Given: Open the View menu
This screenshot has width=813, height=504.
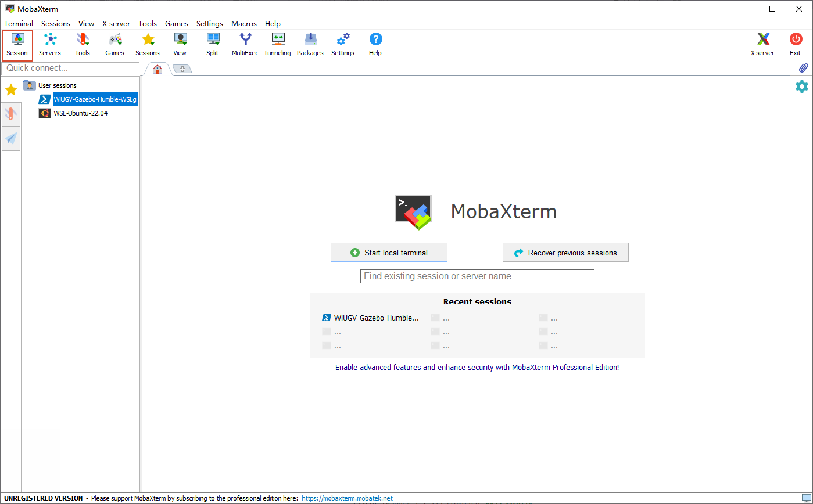Looking at the screenshot, I should point(87,24).
